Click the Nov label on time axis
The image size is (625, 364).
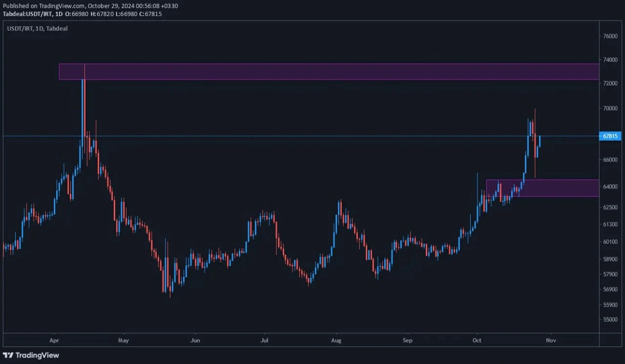coord(551,340)
